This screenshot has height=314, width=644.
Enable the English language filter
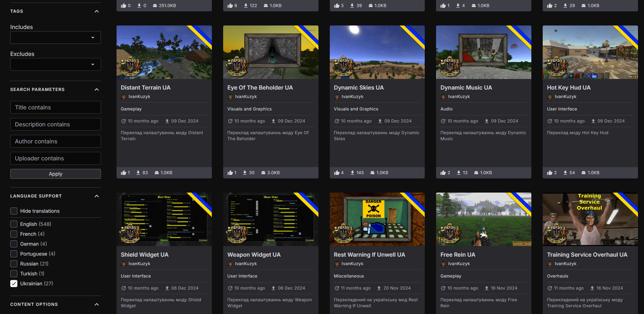click(x=14, y=224)
